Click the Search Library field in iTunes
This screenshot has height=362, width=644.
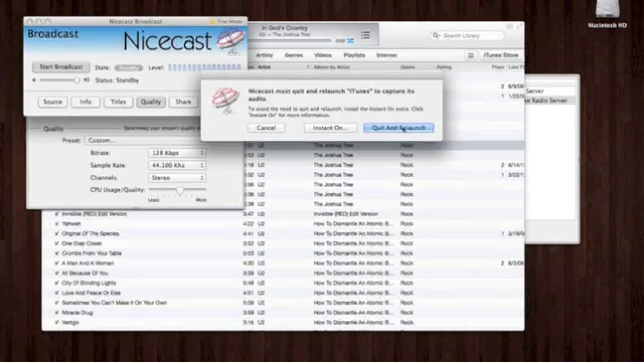[468, 36]
